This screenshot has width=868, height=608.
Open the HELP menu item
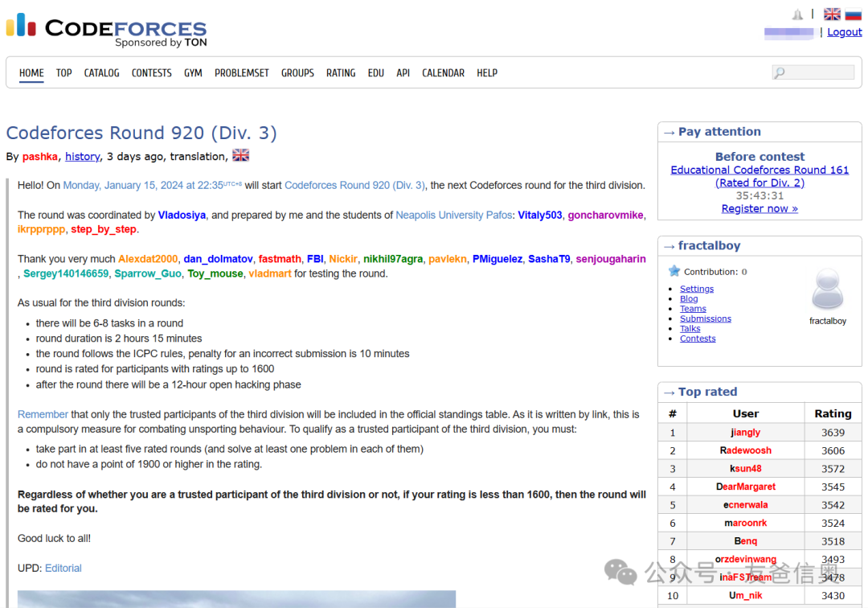(x=487, y=73)
